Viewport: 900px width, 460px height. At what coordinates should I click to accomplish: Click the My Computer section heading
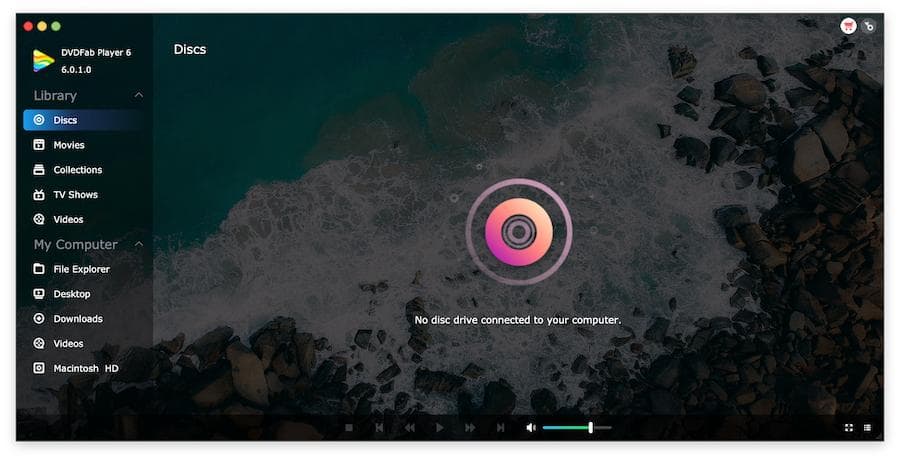[x=76, y=245]
